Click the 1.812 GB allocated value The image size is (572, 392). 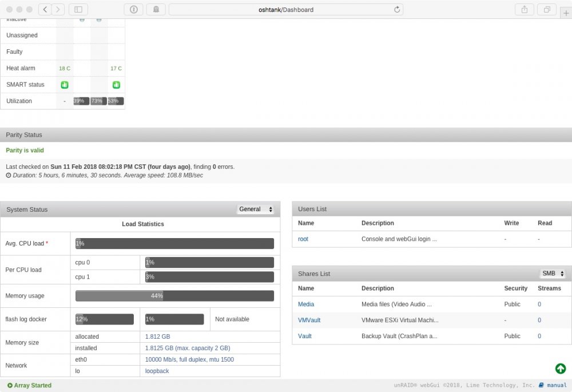[158, 336]
